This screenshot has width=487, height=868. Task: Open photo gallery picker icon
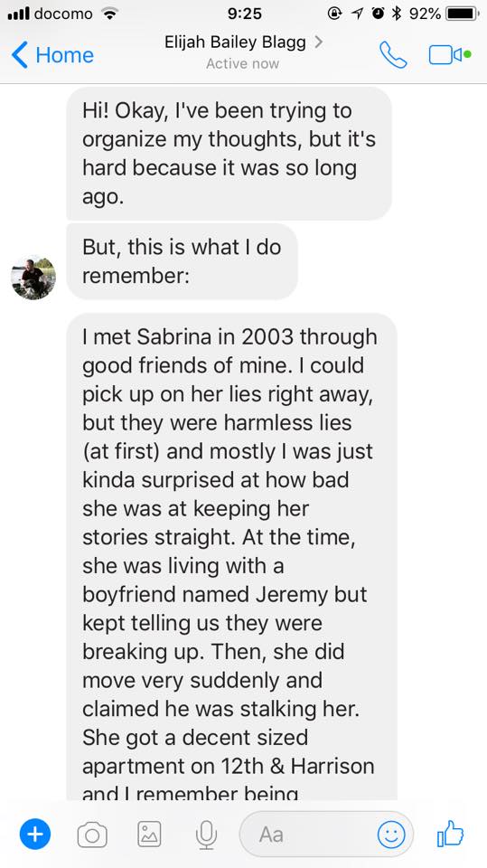149,835
